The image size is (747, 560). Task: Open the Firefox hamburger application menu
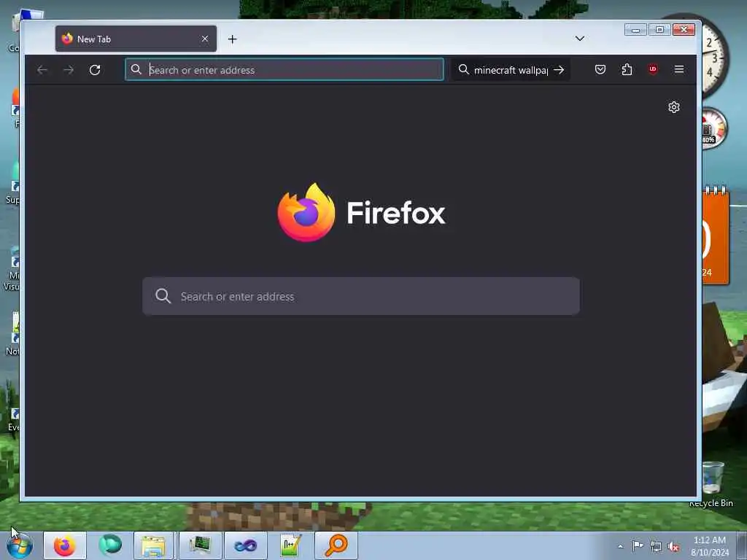point(679,69)
